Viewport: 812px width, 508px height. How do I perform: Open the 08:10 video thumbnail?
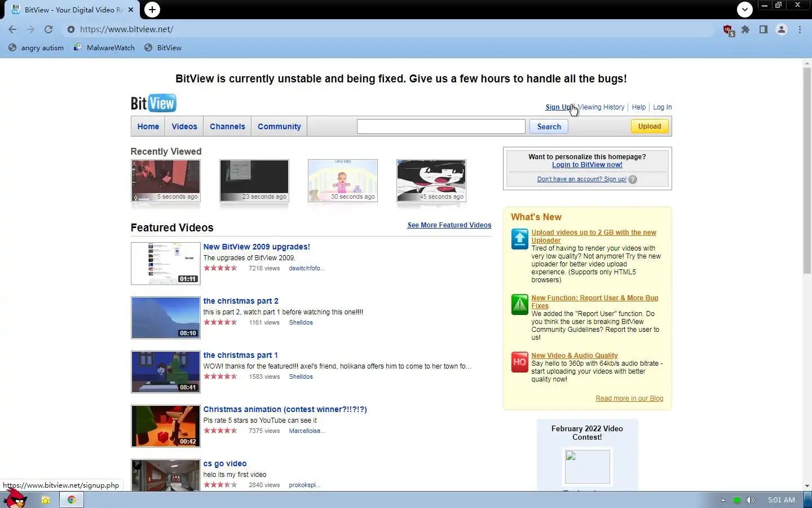[x=166, y=318]
